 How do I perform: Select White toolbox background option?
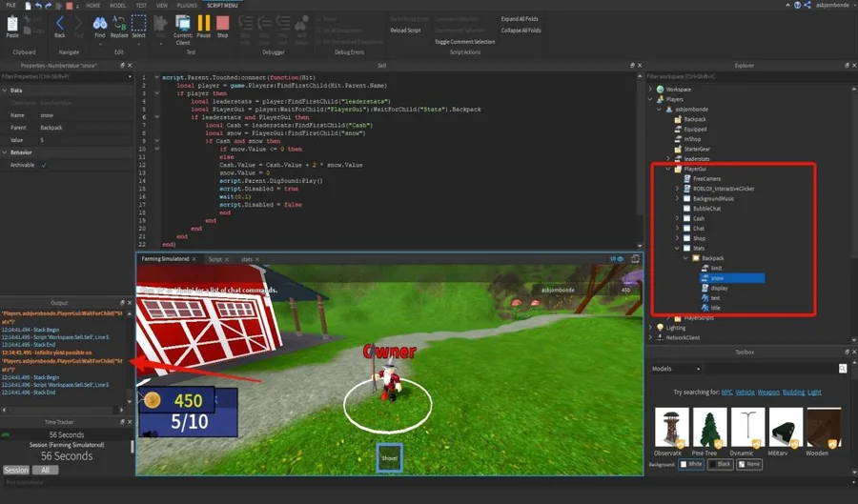click(x=690, y=464)
